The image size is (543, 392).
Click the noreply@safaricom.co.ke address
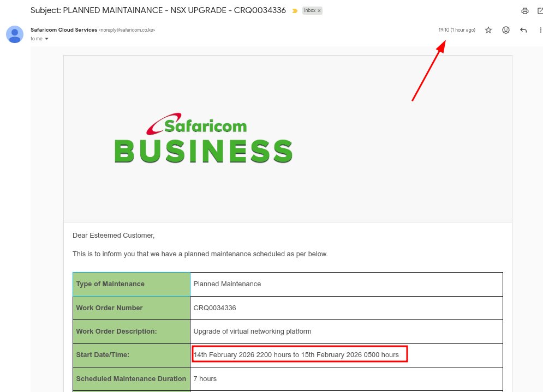coord(127,30)
